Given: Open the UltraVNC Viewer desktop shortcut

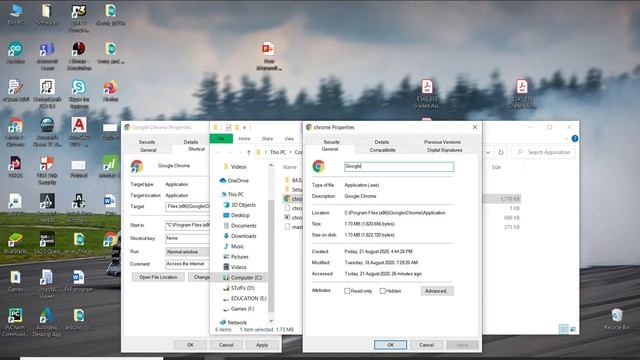Looking at the screenshot, I should [x=47, y=284].
